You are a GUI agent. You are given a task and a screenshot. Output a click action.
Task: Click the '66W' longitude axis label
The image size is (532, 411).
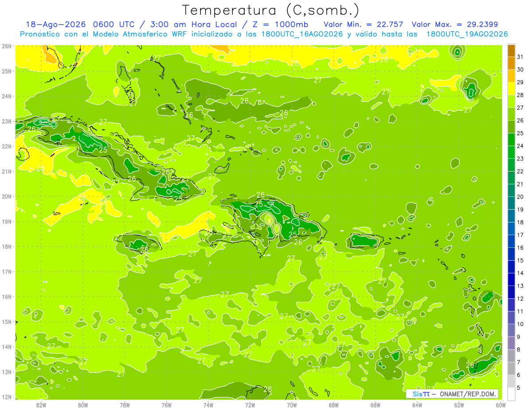[x=376, y=405]
